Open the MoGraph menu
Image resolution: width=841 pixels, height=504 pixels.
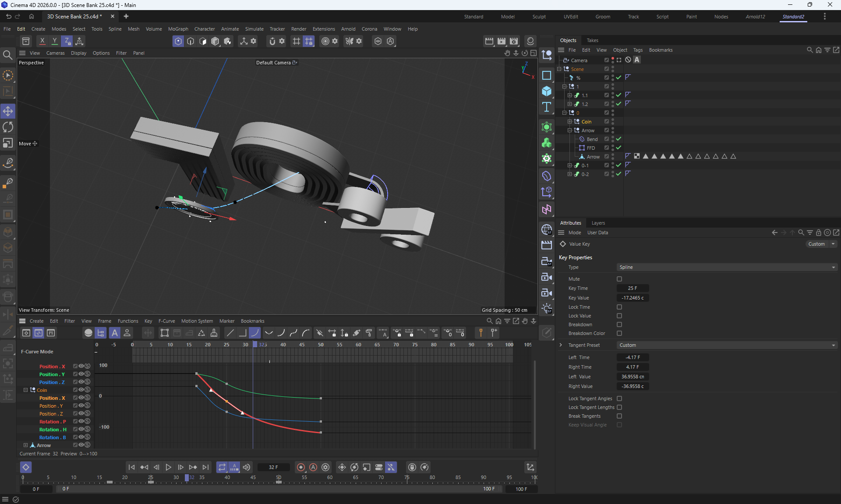click(178, 29)
